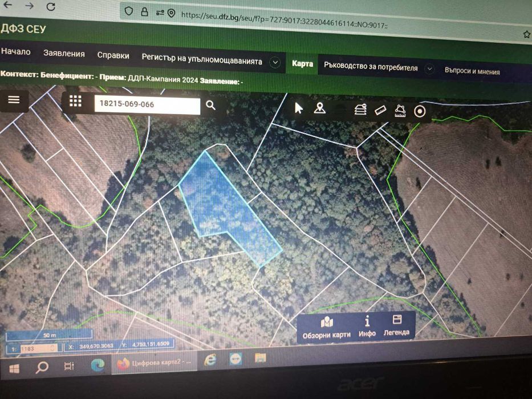Adjust the scale value stepper arrows

(53, 348)
